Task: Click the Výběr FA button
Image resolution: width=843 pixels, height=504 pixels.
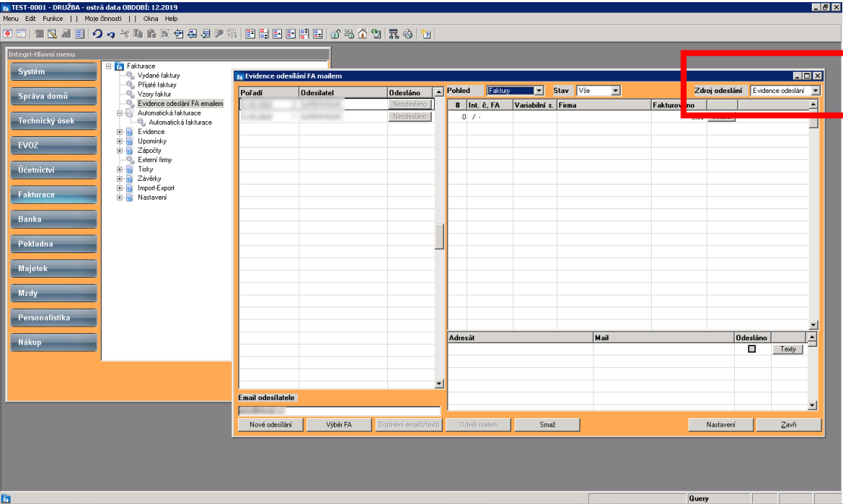Action: coord(339,425)
